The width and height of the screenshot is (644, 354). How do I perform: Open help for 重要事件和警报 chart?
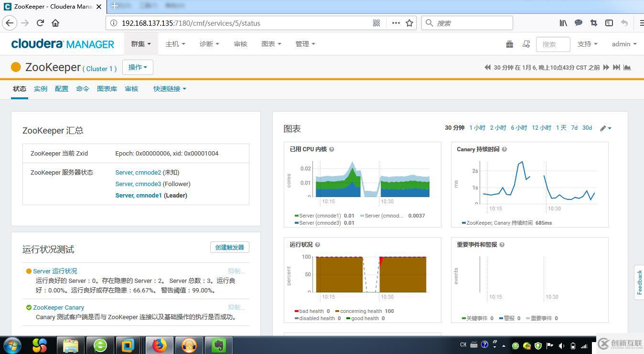(x=502, y=245)
